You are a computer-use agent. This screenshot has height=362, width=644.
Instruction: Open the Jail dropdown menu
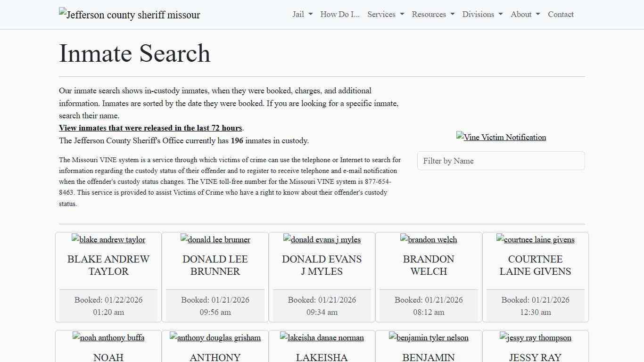(x=302, y=14)
